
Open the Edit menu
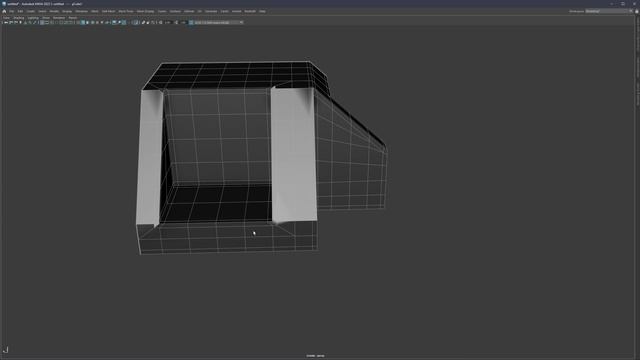[x=20, y=11]
